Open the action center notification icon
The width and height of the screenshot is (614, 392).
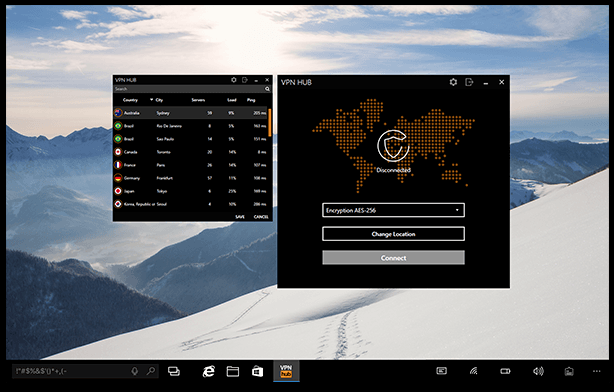coord(569,371)
